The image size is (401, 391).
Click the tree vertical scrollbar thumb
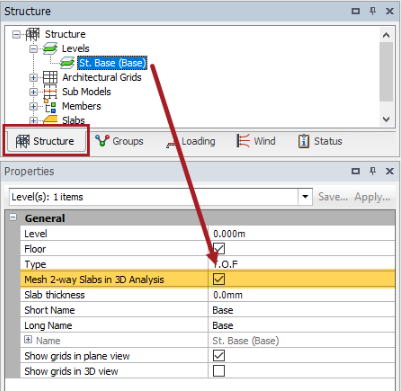click(x=386, y=71)
